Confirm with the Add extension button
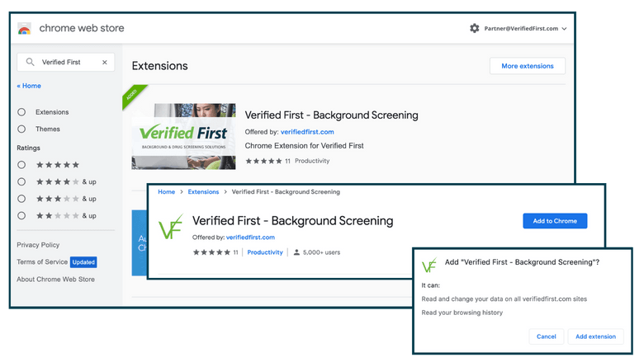This screenshot has height=362, width=644. coord(595,336)
